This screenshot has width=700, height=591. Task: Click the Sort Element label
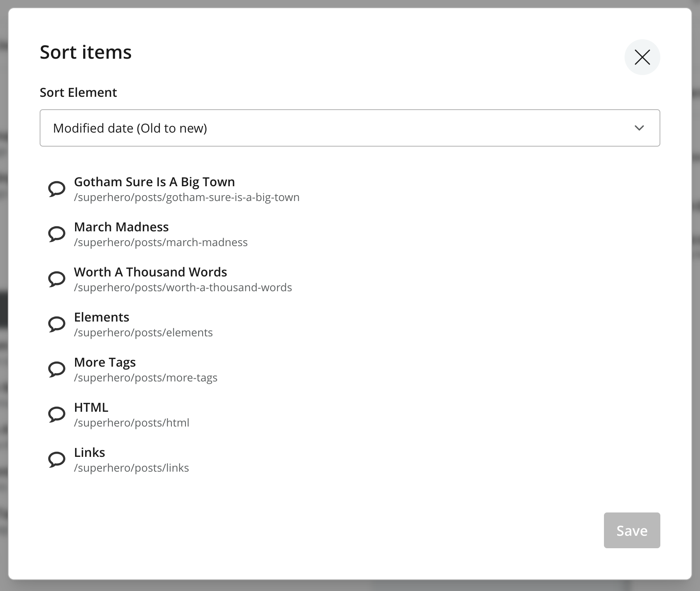pos(78,93)
